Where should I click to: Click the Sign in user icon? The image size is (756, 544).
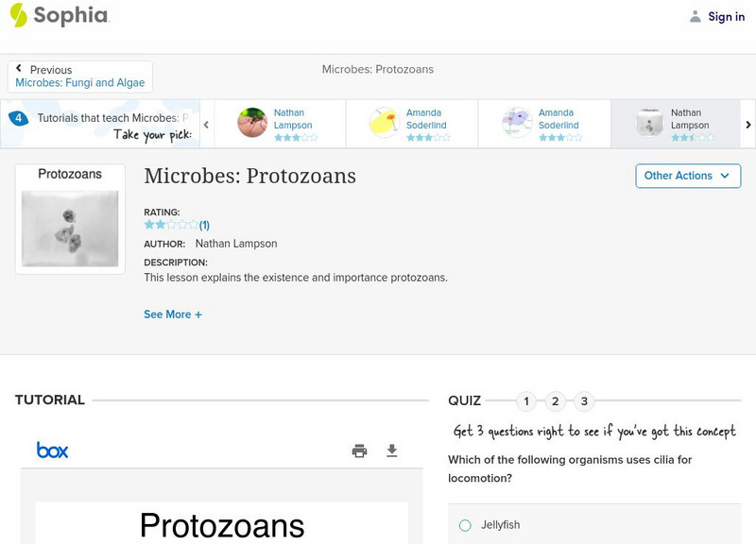pos(696,16)
